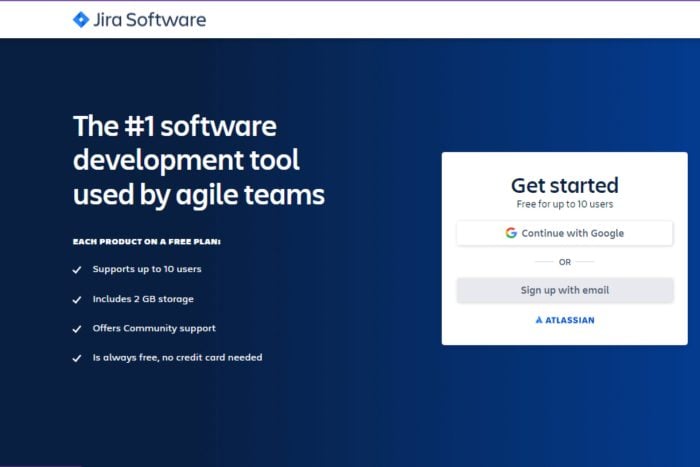Click checkmark beside Includes 2 GB storage

pos(77,300)
